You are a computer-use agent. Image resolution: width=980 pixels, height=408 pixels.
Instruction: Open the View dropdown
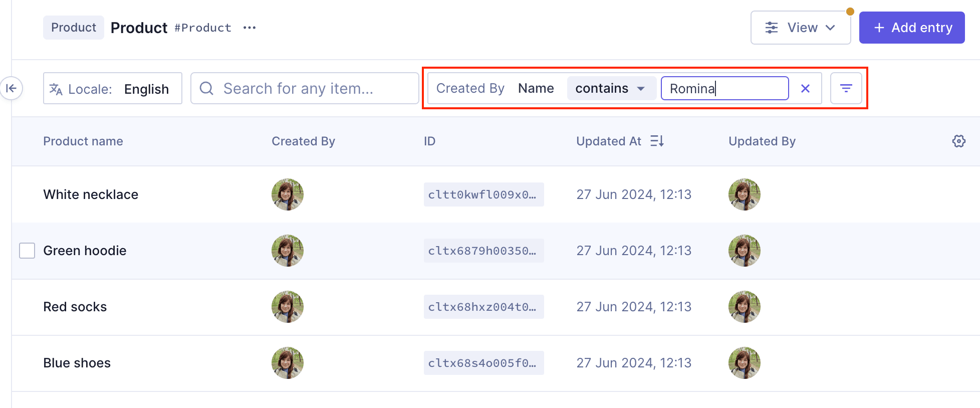tap(800, 28)
